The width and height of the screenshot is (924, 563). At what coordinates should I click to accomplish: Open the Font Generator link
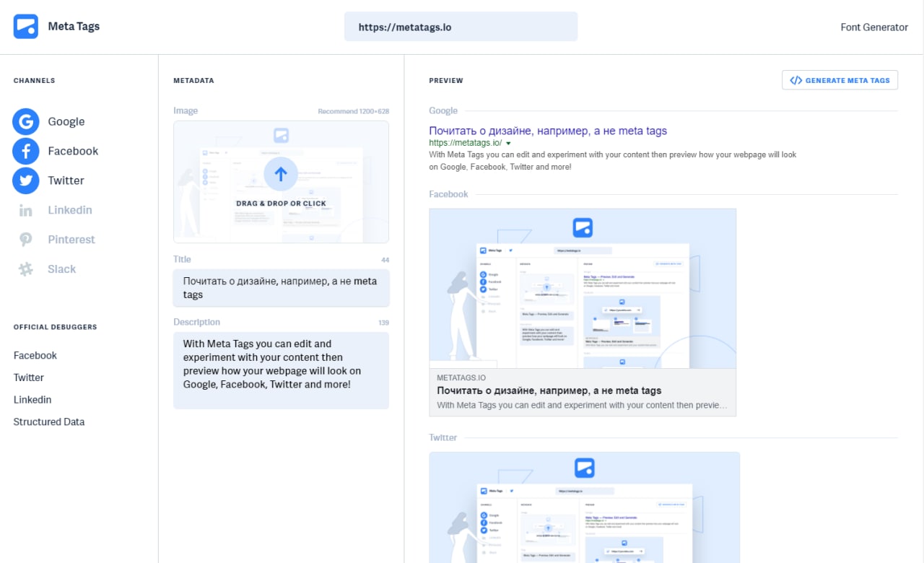point(874,27)
